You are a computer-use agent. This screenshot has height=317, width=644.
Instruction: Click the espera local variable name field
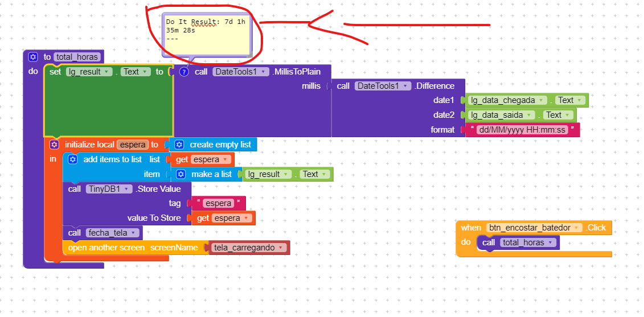click(x=132, y=145)
